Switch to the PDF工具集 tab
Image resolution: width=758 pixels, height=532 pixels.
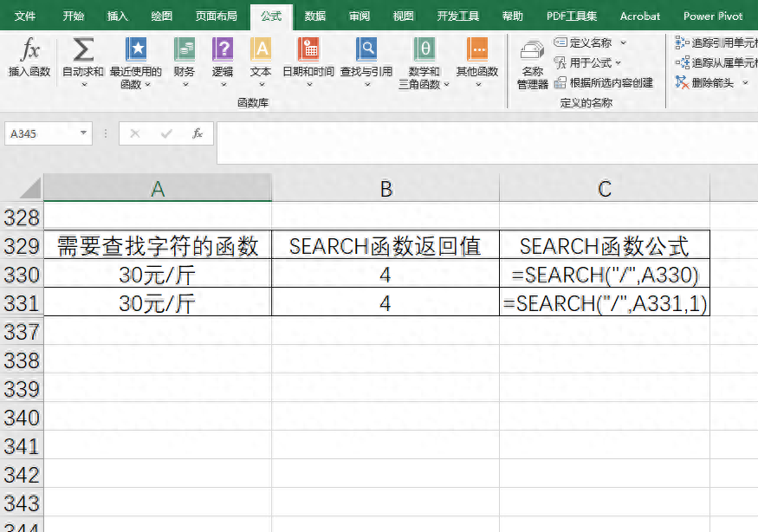click(x=572, y=16)
